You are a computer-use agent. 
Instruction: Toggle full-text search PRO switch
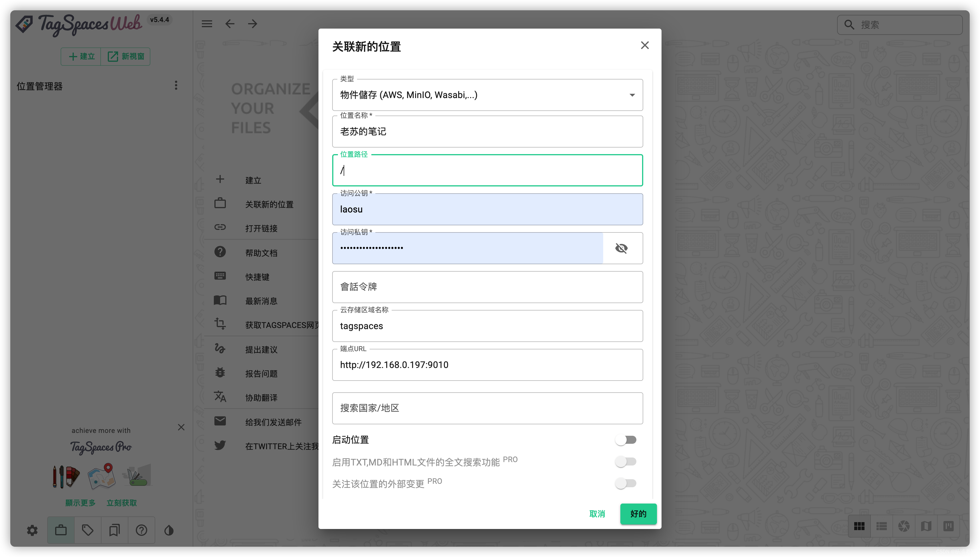click(x=626, y=462)
